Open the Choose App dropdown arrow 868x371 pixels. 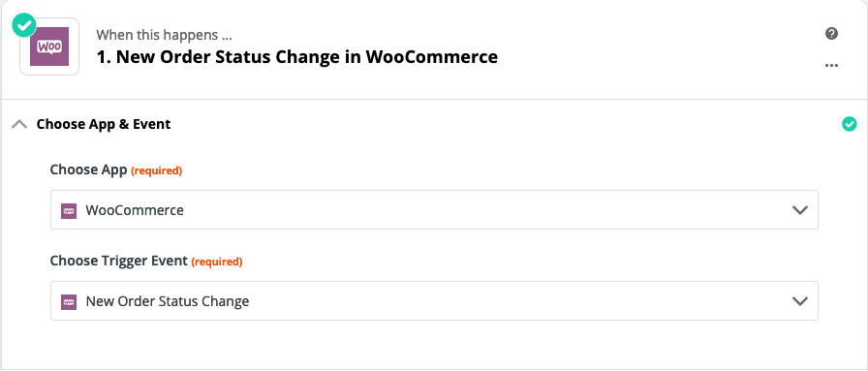point(800,210)
